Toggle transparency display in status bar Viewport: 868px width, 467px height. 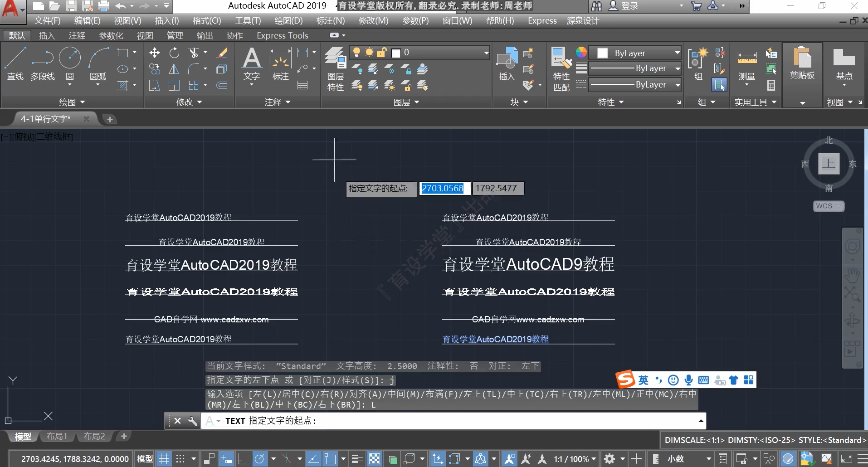point(375,459)
